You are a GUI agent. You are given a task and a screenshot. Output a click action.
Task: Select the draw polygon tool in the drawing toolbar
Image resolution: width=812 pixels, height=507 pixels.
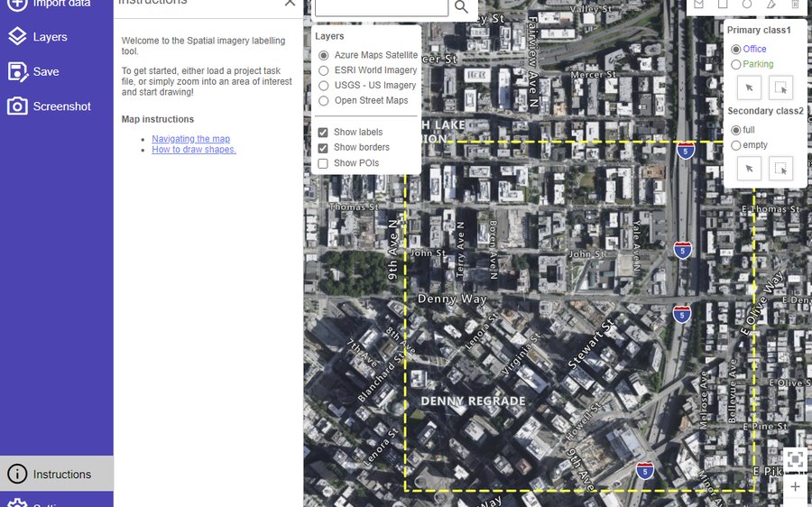click(x=698, y=5)
